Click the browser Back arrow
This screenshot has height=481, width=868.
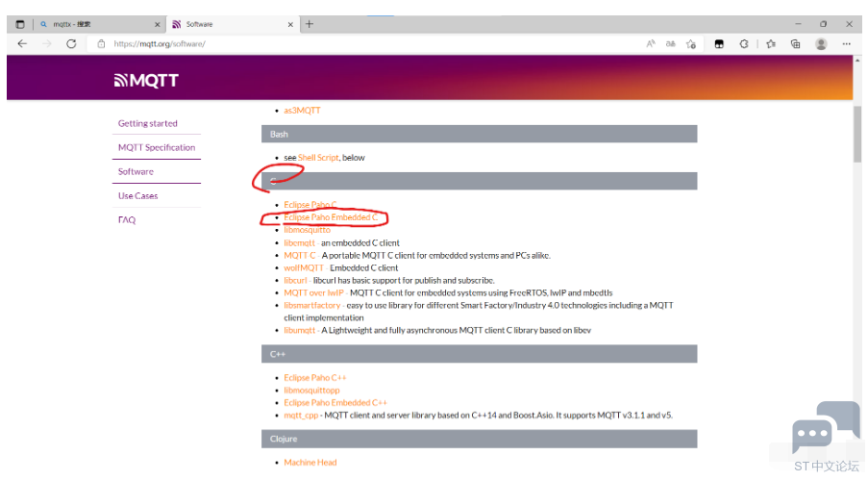pyautogui.click(x=22, y=44)
